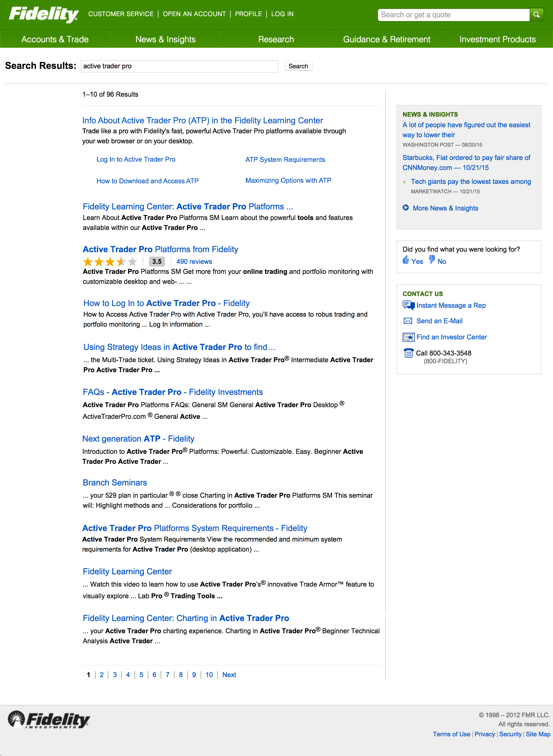Click Find an Investor Center link
The image size is (553, 756).
click(452, 337)
